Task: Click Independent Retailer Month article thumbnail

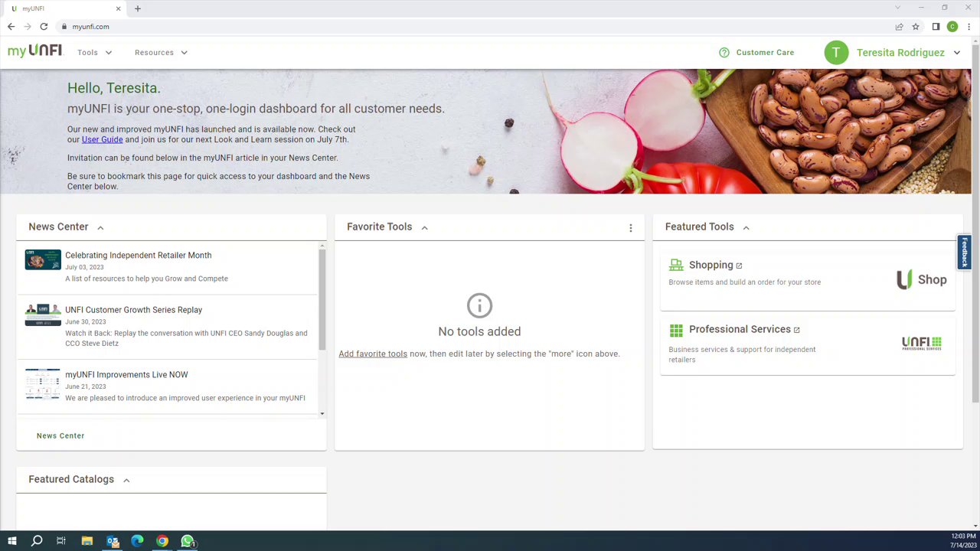Action: pos(43,259)
